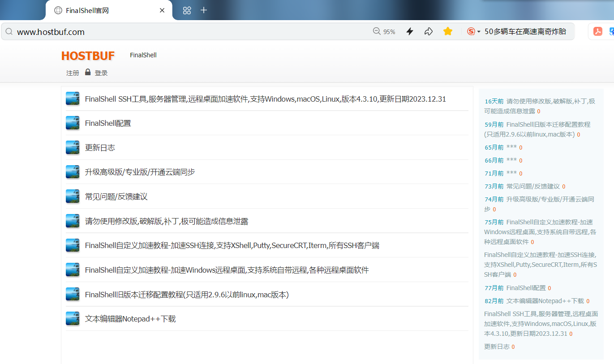The image size is (614, 364).
Task: Open 加速SSH连接 tutorial in main list
Action: pos(232,245)
